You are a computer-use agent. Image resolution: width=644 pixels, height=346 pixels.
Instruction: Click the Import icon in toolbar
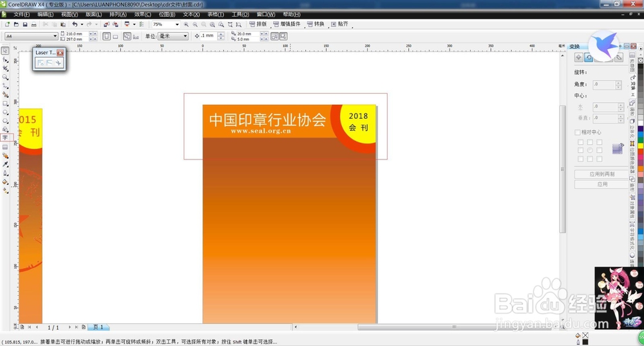click(106, 24)
